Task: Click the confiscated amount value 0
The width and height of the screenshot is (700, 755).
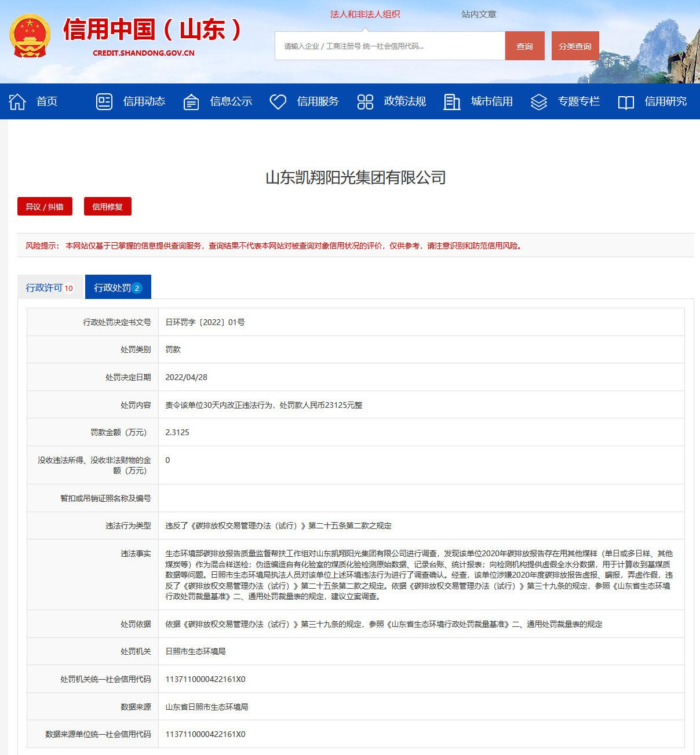Action: pyautogui.click(x=167, y=460)
